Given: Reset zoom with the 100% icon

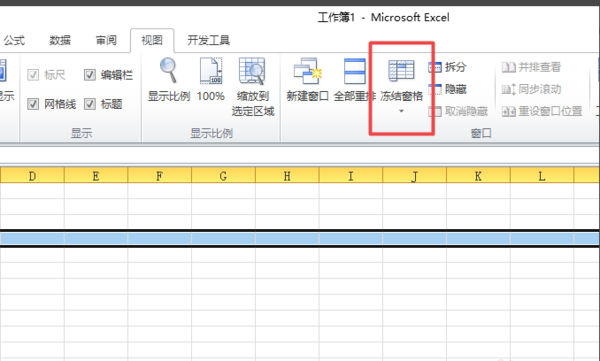Looking at the screenshot, I should click(210, 80).
